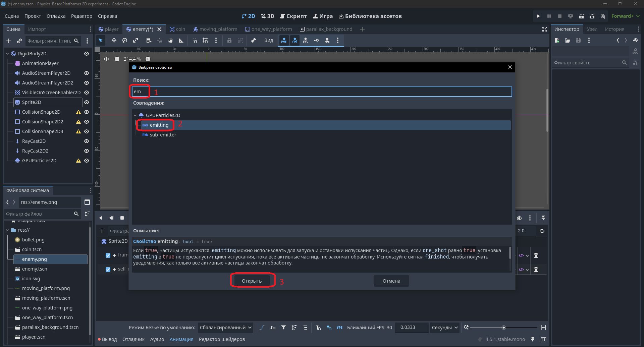This screenshot has height=347, width=644.
Task: Click the Pan hand tool icon
Action: coord(170,40)
